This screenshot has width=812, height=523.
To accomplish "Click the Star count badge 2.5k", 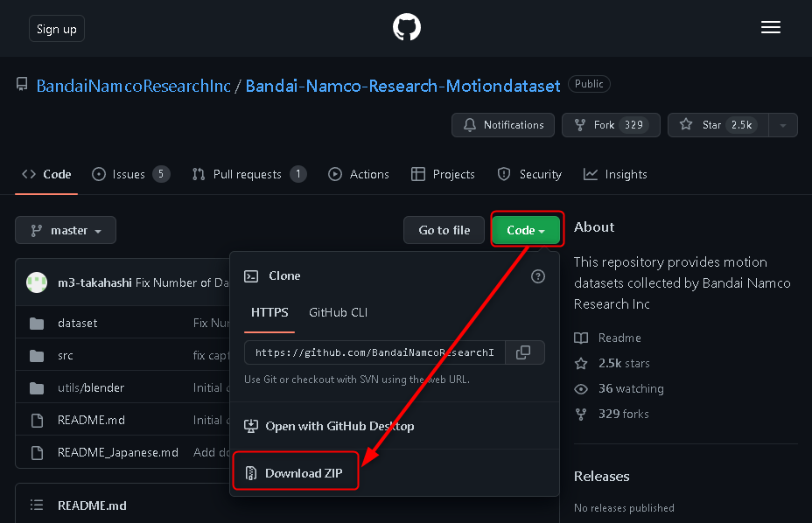I will point(742,125).
